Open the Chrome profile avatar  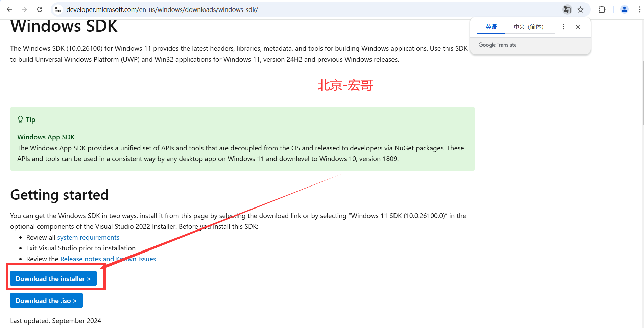coord(624,9)
